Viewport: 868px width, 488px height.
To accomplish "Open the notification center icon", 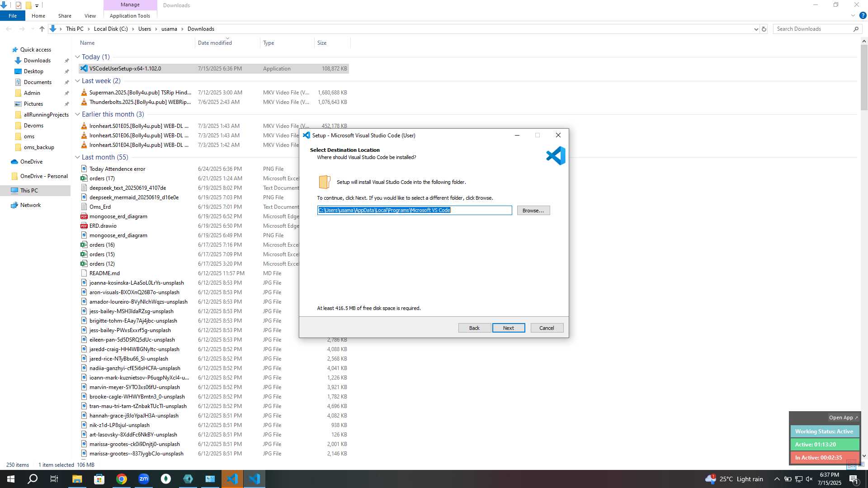I will coord(854,479).
